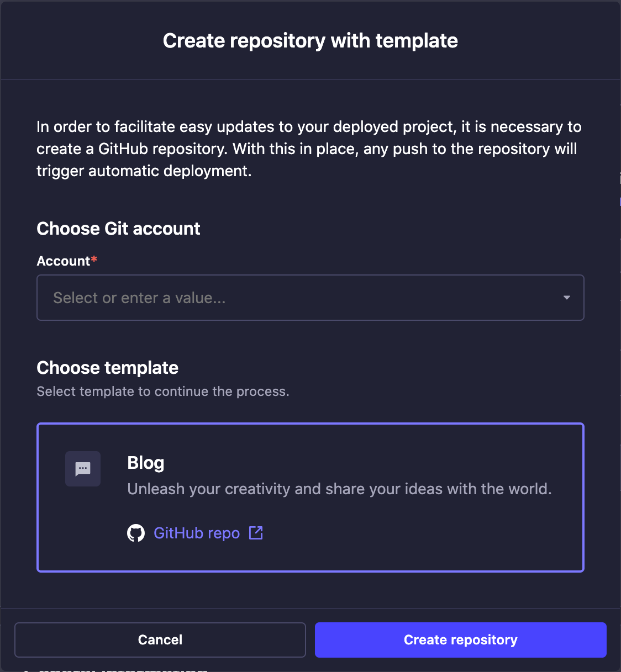Open the Account selection combo box
Screen dimensions: 621x672
point(310,298)
